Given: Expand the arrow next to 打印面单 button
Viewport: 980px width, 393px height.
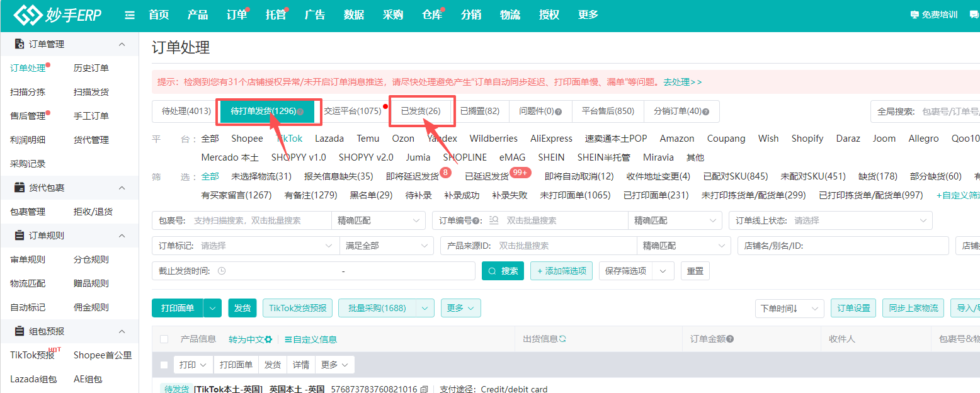Looking at the screenshot, I should click(212, 308).
